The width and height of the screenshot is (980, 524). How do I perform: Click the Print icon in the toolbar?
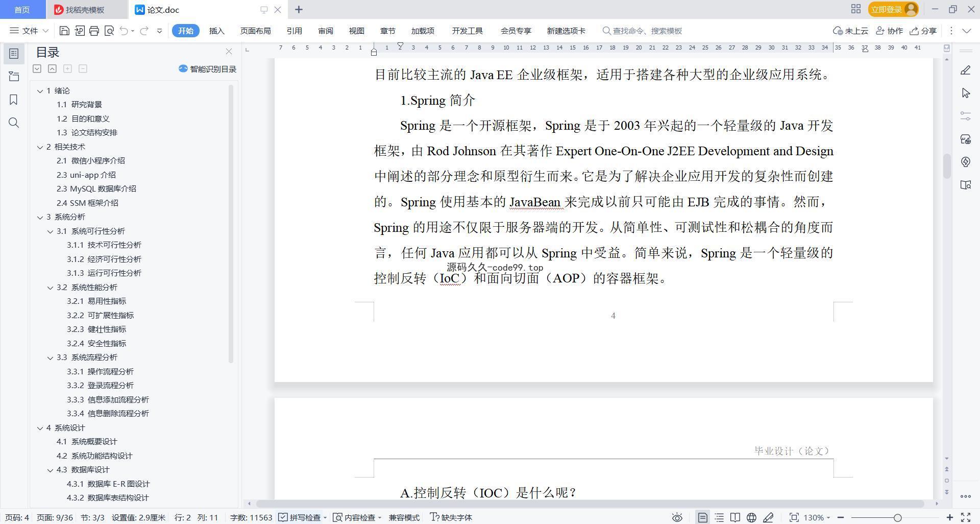(94, 31)
